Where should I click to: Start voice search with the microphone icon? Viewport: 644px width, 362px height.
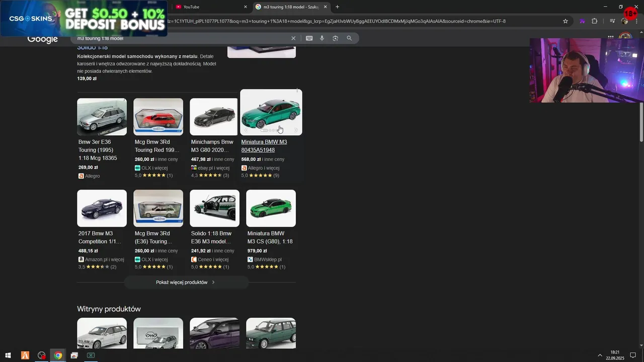[x=322, y=38]
